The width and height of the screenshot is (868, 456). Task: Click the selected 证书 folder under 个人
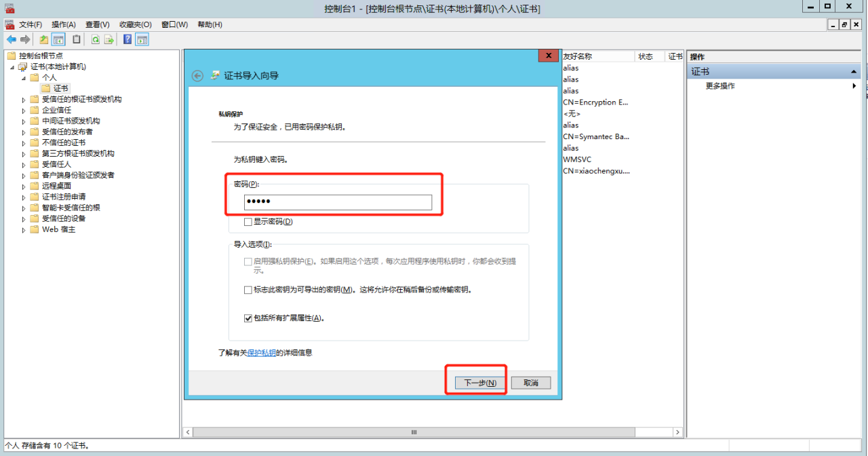[55, 88]
